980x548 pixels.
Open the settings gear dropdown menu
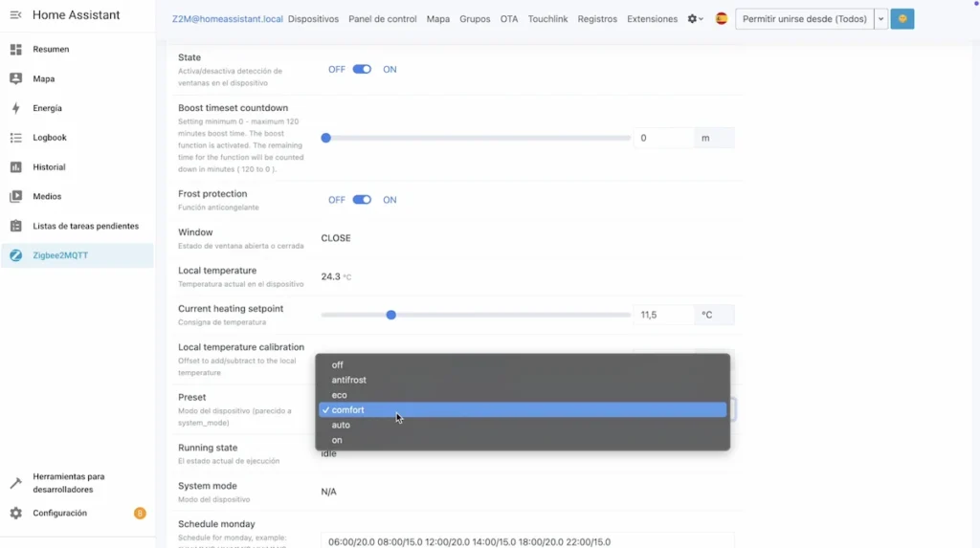coord(695,19)
